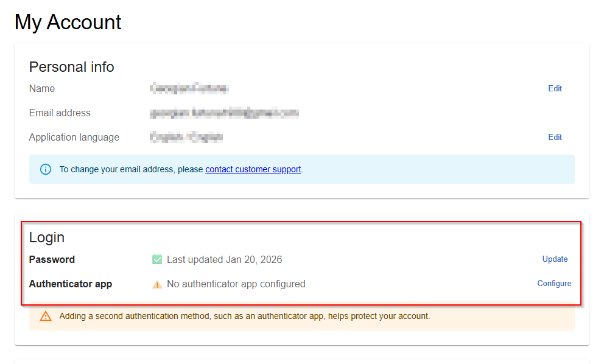Viewport: 604px width, 364px height.
Task: Click the blurred Application language value
Action: tap(186, 138)
